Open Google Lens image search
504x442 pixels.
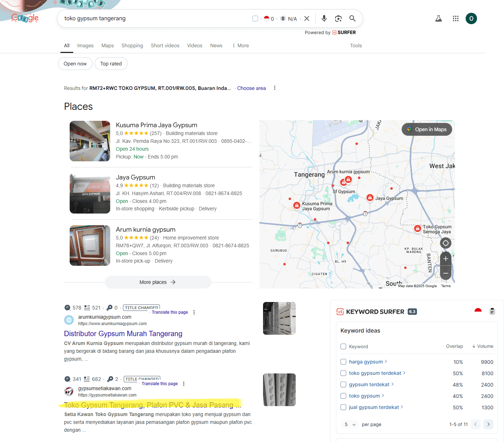(338, 18)
